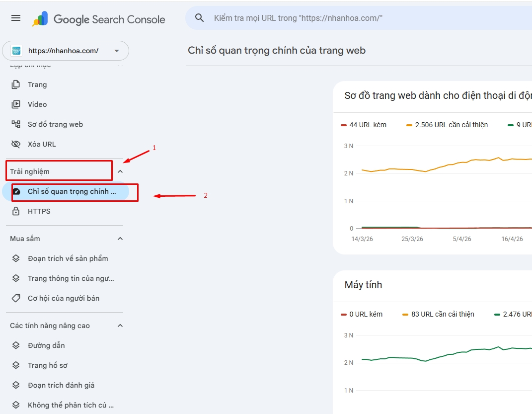This screenshot has height=414, width=532.
Task: Click the red swatch beside 44 URL kém
Action: [343, 125]
